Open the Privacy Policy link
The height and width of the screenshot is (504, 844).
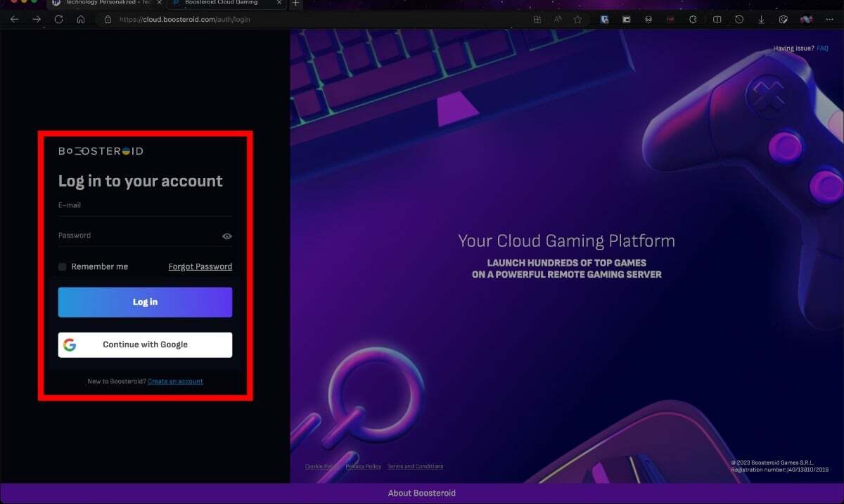pyautogui.click(x=363, y=467)
